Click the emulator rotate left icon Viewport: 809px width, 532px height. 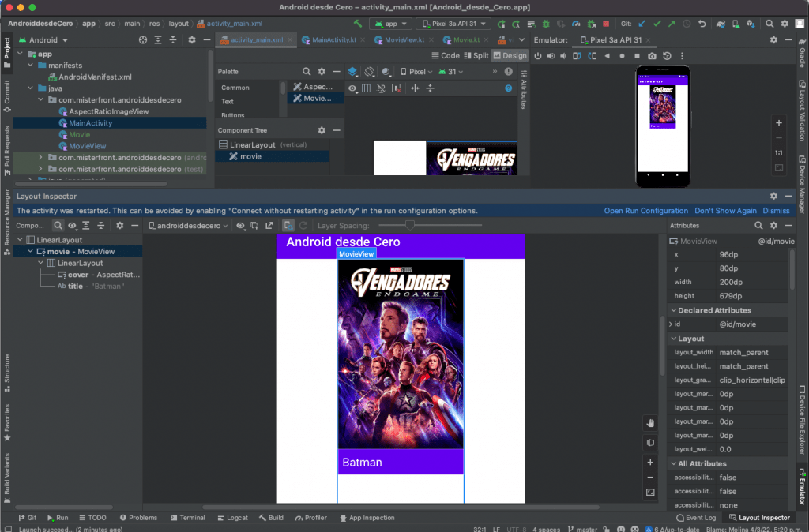(577, 56)
